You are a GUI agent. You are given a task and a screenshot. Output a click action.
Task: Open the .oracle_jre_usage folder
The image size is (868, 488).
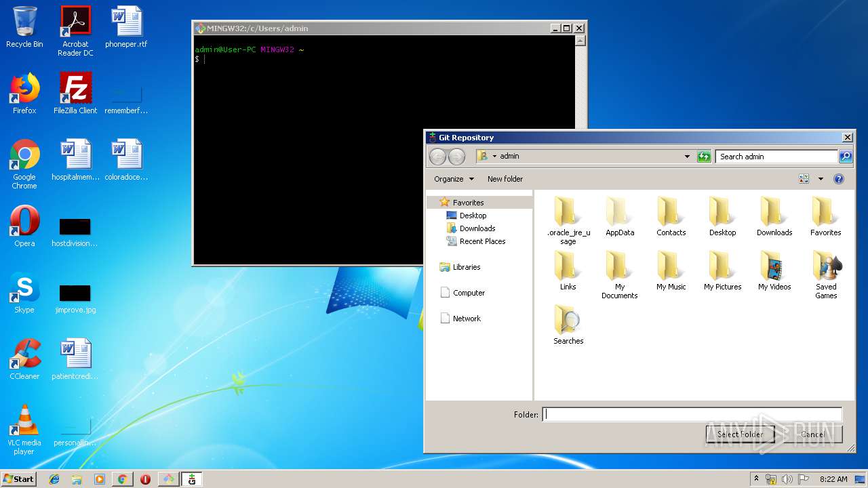pyautogui.click(x=568, y=220)
